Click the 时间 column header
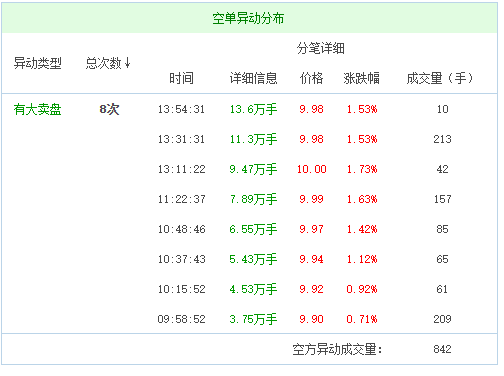The width and height of the screenshot is (504, 376). coord(181,78)
